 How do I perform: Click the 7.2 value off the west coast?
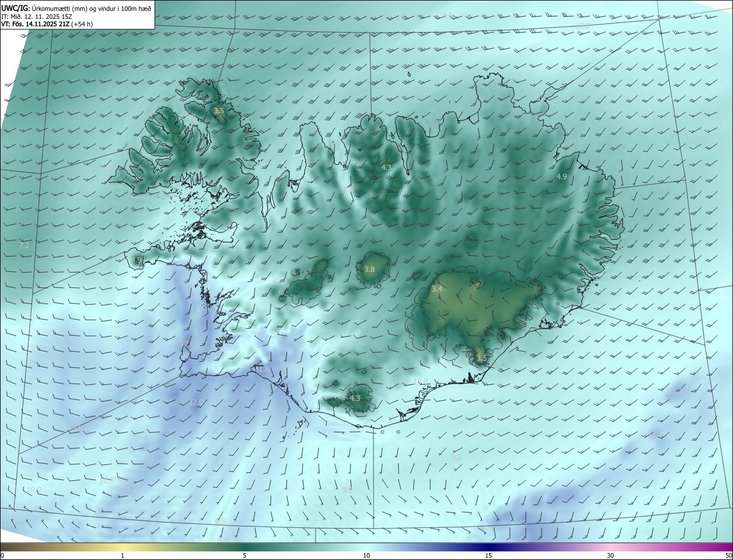tap(23, 245)
